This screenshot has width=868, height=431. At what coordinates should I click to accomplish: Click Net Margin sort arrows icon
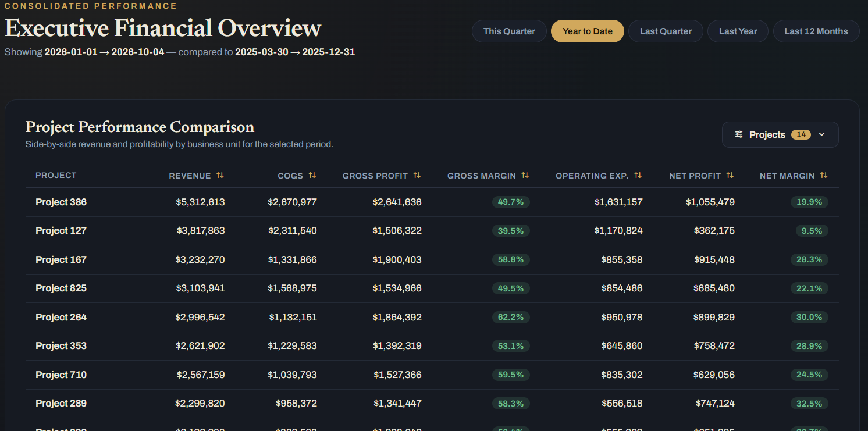(824, 175)
